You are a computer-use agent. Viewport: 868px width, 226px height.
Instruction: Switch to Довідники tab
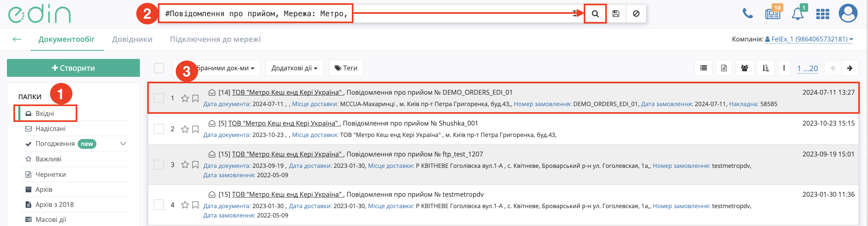132,39
